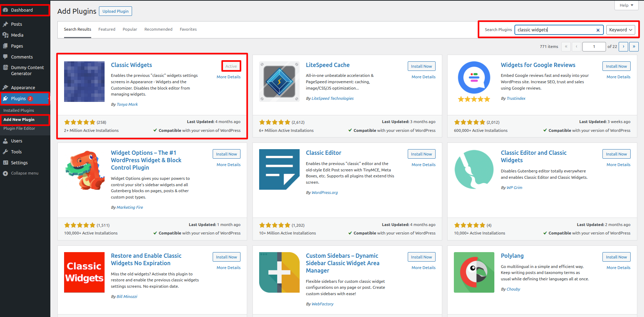Install Classic Editor and Classic Widgets
Viewport: 644px width, 317px height.
pos(617,154)
